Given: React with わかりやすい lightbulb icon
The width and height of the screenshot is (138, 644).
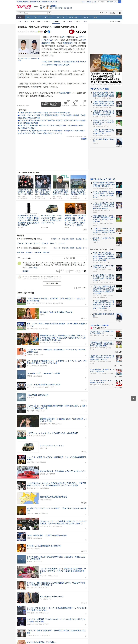Looking at the screenshot, I should point(74,103).
